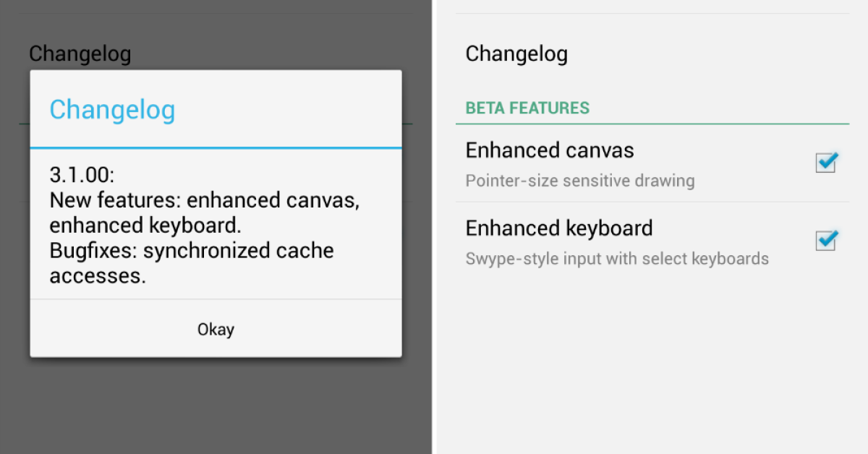This screenshot has width=868, height=454.
Task: Click the green divider under BETA FEATURES
Action: (x=652, y=124)
